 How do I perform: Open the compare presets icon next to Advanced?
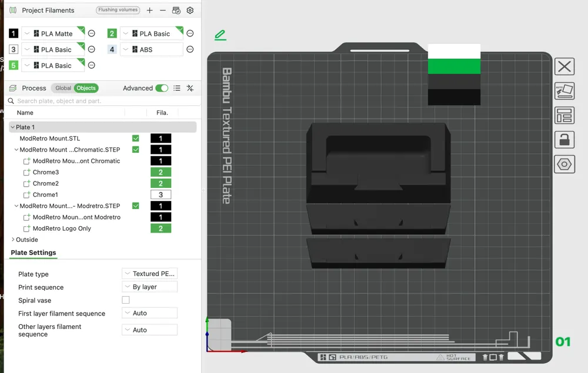pyautogui.click(x=190, y=88)
